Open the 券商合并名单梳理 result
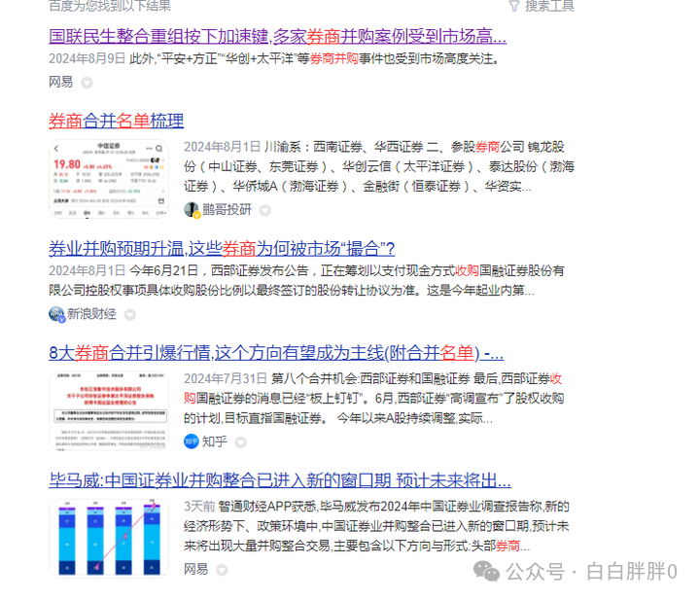This screenshot has height=600, width=700. [x=116, y=121]
